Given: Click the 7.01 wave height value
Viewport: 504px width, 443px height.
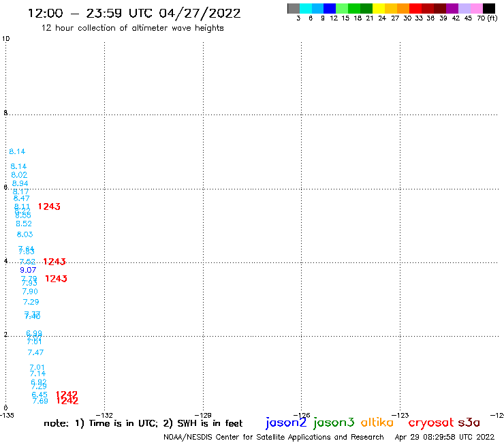Looking at the screenshot, I should [37, 367].
